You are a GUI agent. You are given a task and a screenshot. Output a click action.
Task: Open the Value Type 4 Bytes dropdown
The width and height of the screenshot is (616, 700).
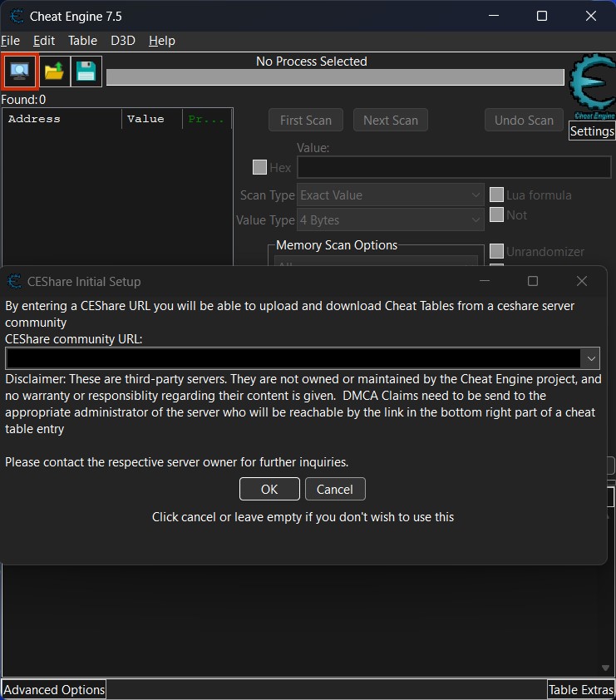391,220
